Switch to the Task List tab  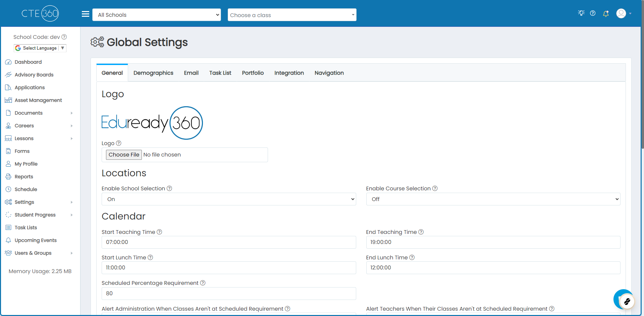tap(220, 73)
